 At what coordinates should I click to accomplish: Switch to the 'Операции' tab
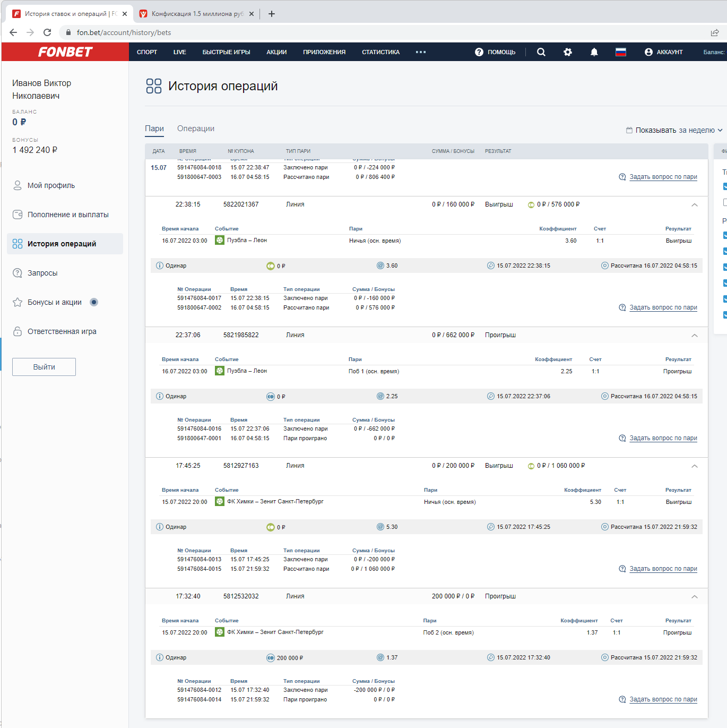click(196, 129)
